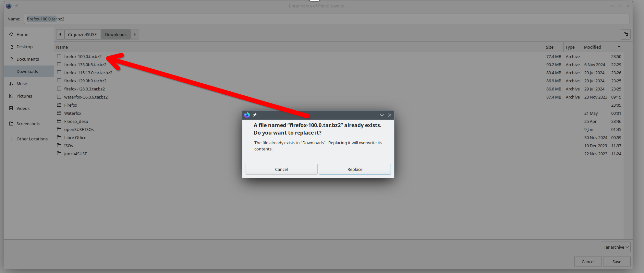
Task: Open Screenshots bookmark in the sidebar
Action: click(29, 124)
